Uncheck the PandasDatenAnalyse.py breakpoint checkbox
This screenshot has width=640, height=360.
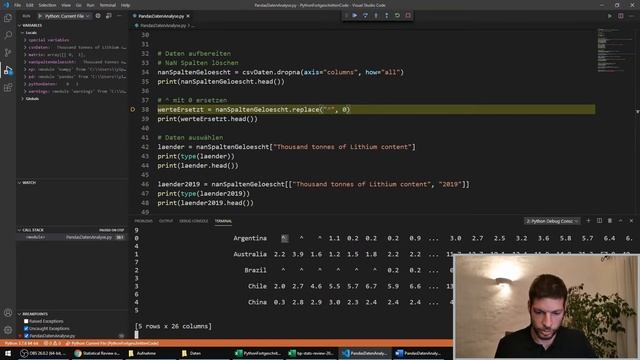coord(26,336)
